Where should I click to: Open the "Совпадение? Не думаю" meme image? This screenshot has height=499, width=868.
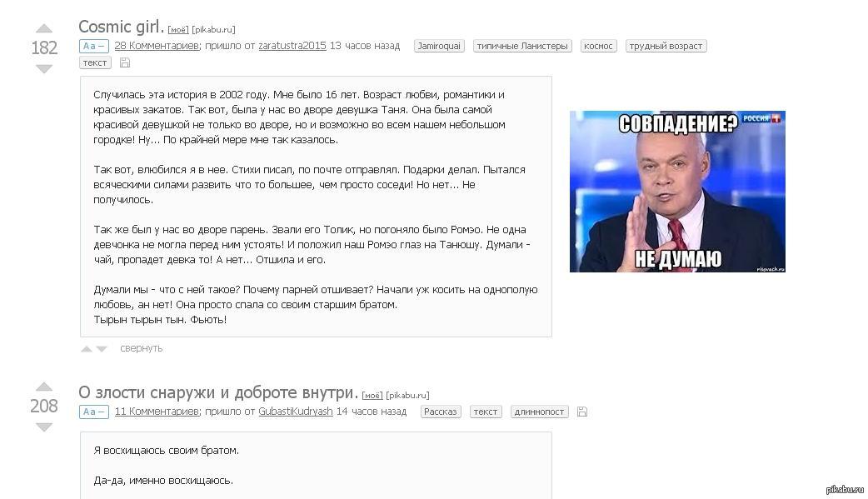tap(677, 192)
